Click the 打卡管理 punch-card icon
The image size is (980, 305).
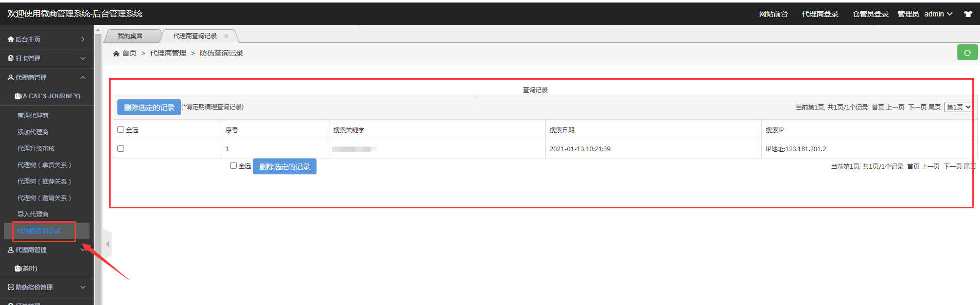point(11,58)
